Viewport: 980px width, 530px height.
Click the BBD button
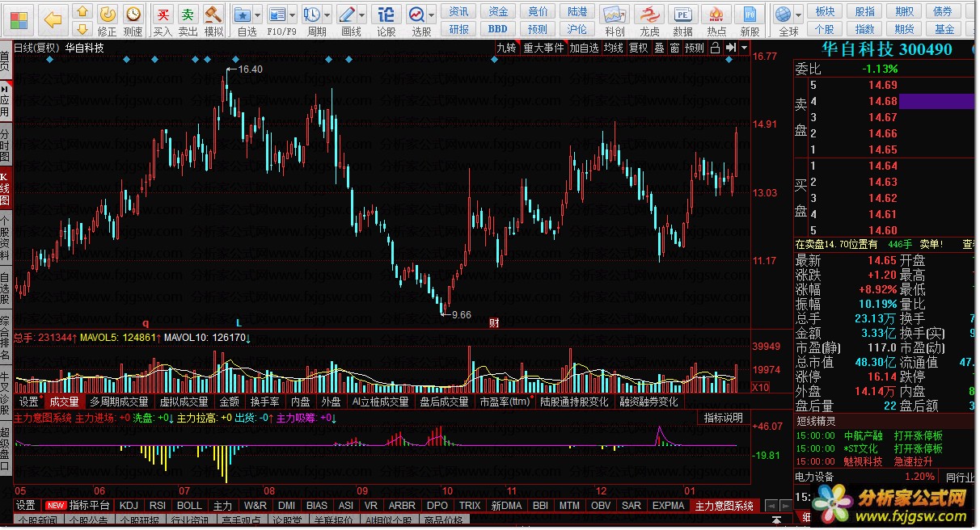coord(498,29)
